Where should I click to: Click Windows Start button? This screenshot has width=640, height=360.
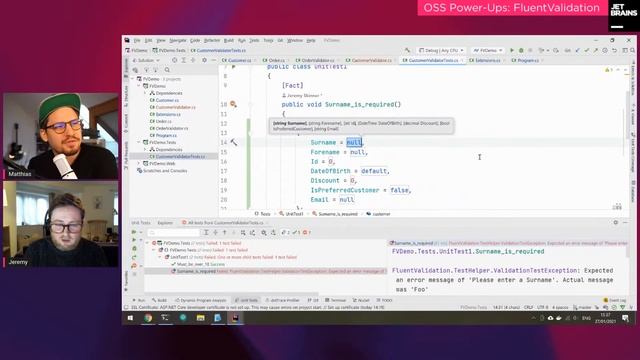coord(130,318)
